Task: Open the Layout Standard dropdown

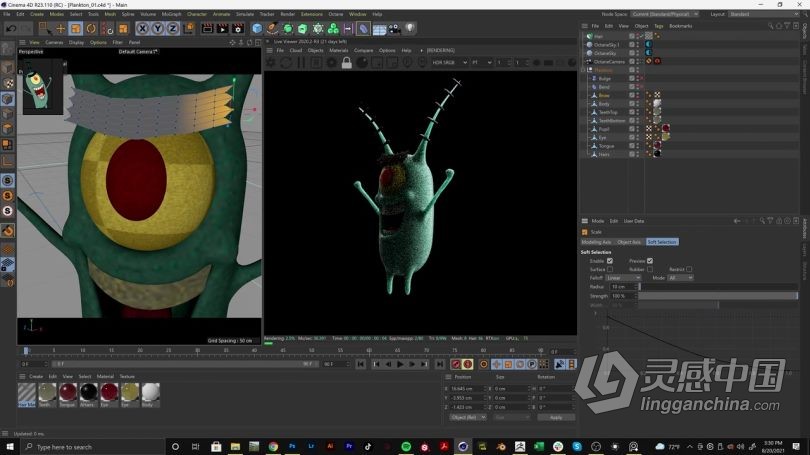Action: pyautogui.click(x=764, y=14)
